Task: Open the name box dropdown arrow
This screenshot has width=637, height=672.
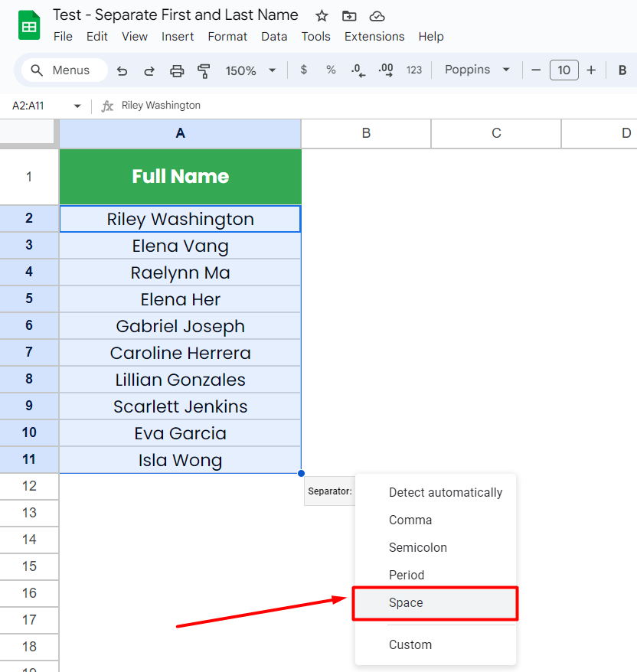Action: 77,106
